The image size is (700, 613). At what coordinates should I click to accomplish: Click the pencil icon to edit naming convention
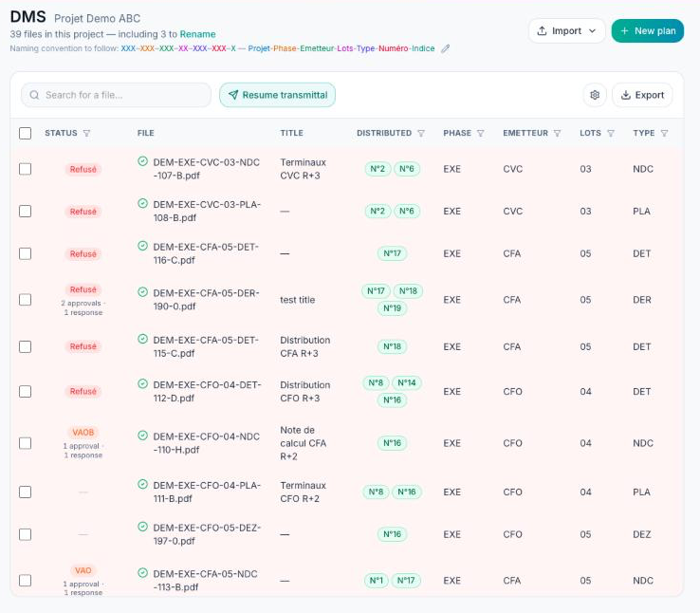(x=445, y=48)
